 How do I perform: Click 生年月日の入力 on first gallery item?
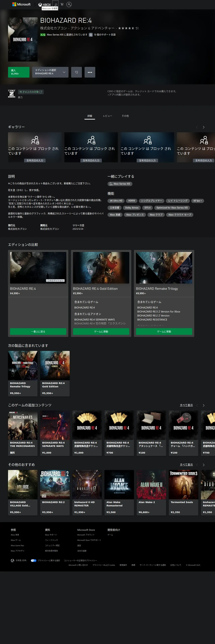[35, 160]
